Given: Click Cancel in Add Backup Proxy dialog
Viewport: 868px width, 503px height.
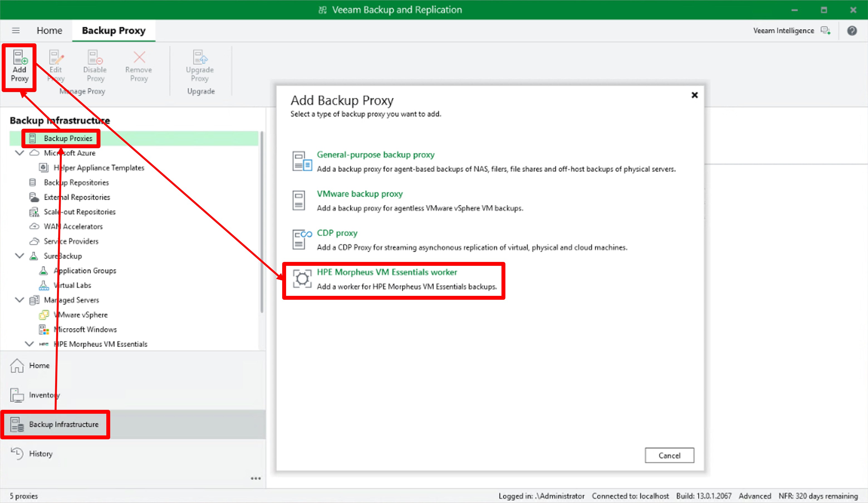Looking at the screenshot, I should click(x=669, y=455).
